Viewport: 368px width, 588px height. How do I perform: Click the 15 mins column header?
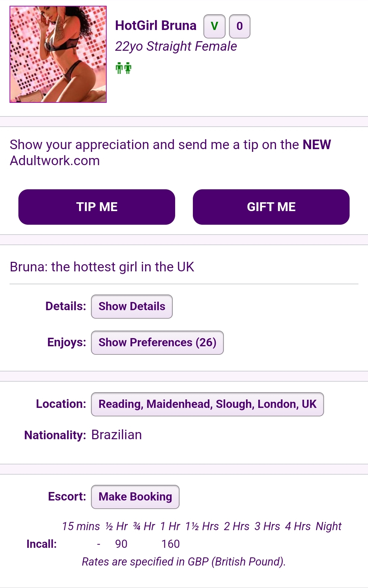81,526
